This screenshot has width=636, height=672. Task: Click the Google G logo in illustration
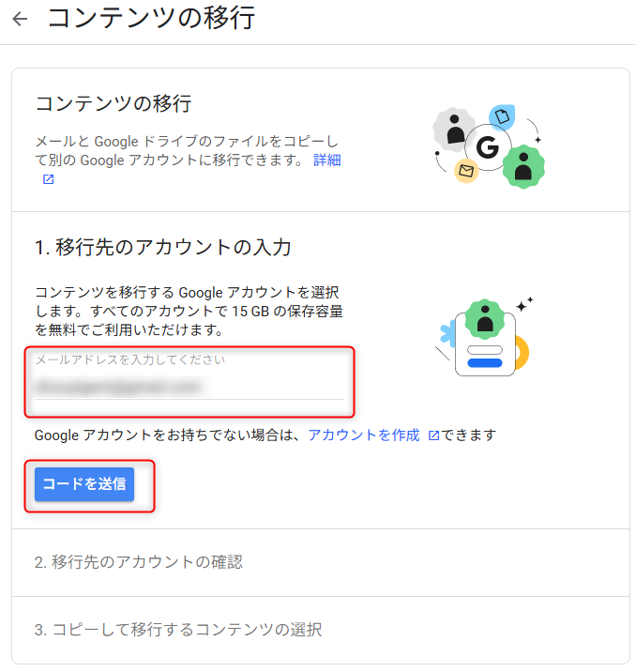[488, 147]
